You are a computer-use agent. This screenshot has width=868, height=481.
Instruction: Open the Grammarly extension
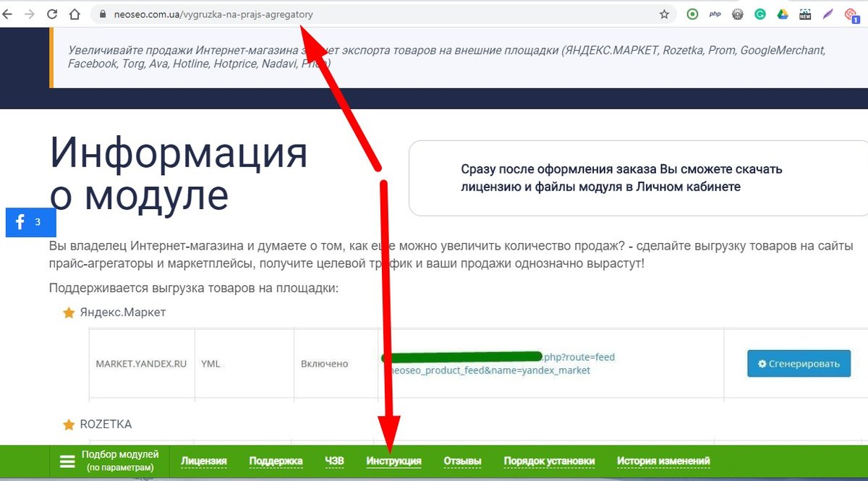pos(759,14)
